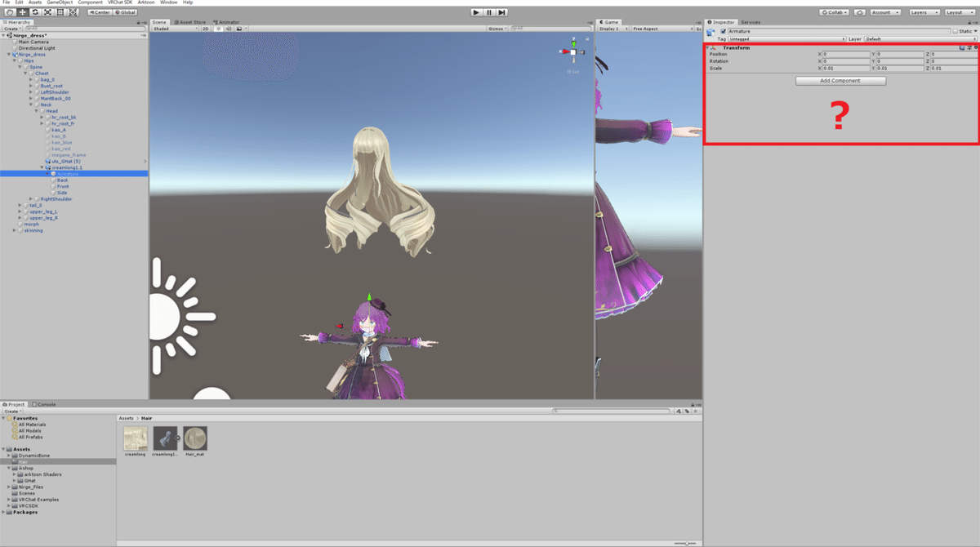
Task: Lock the Inspector panel
Action: [x=969, y=22]
